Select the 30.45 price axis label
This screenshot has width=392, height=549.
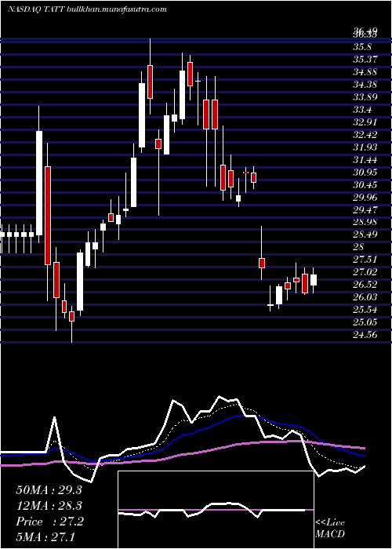[x=365, y=185]
